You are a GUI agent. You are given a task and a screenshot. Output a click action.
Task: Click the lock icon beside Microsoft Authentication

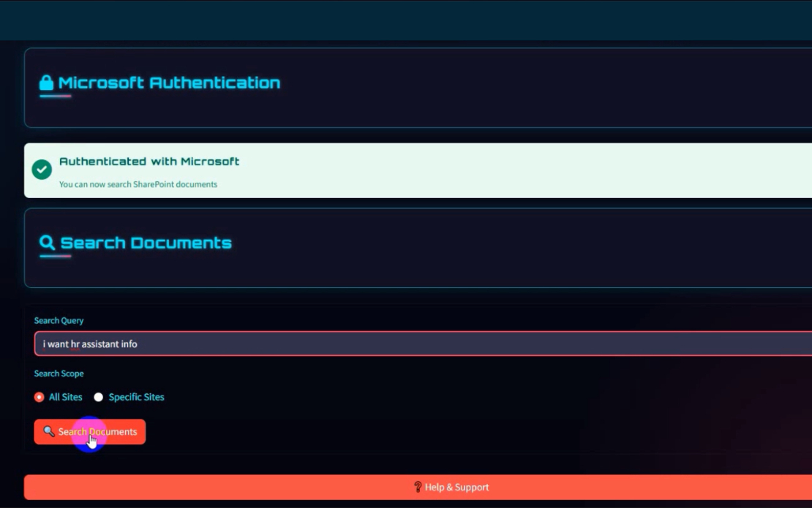pos(46,83)
